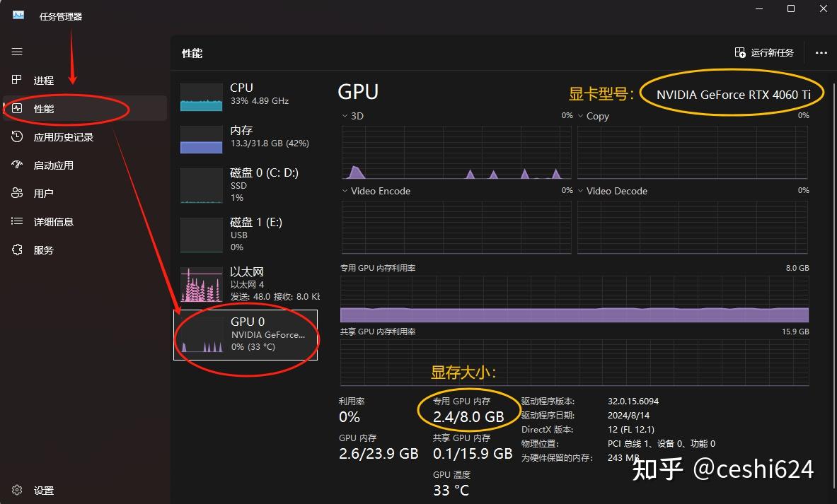Click the 0.1/15.9 GB shared memory value
Image resolution: width=837 pixels, height=504 pixels.
coord(473,454)
